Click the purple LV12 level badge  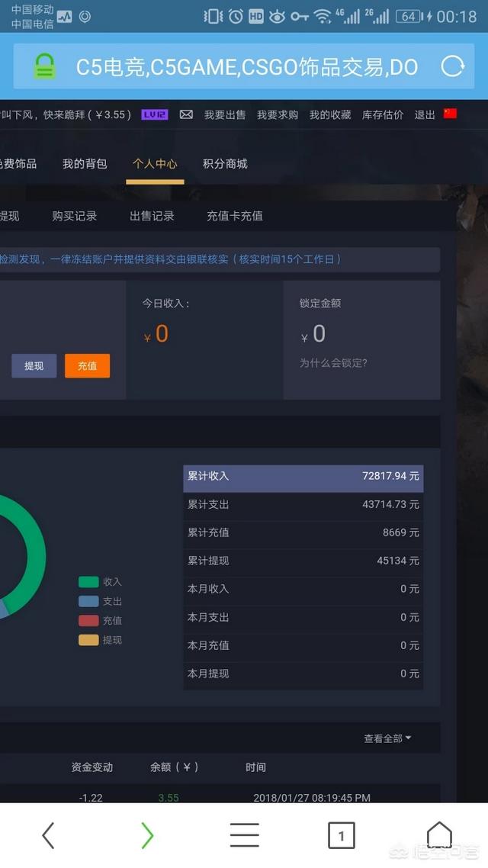tap(155, 114)
